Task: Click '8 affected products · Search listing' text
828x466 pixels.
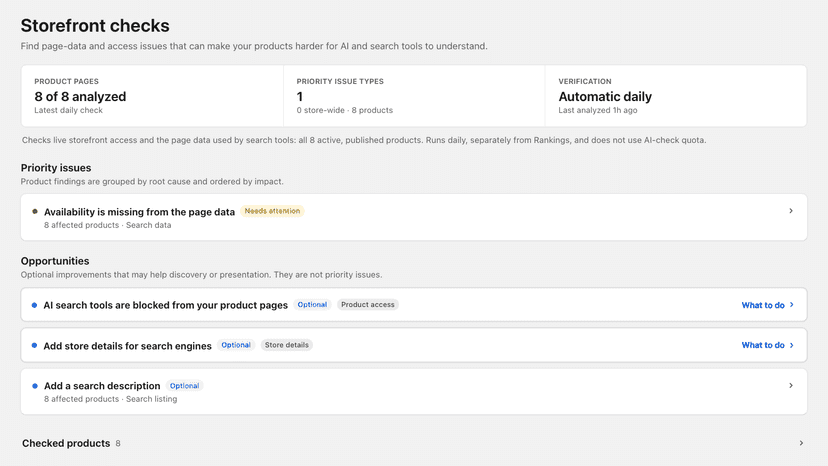Action: [110, 399]
